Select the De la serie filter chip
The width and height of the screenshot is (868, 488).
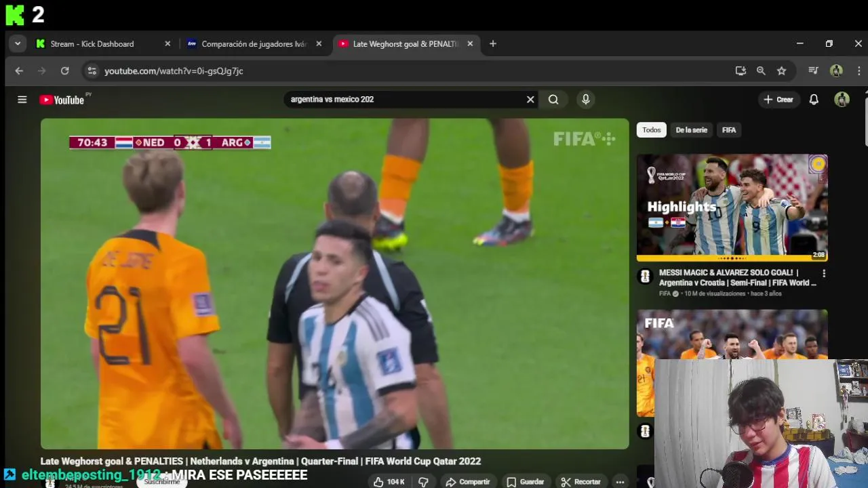691,129
